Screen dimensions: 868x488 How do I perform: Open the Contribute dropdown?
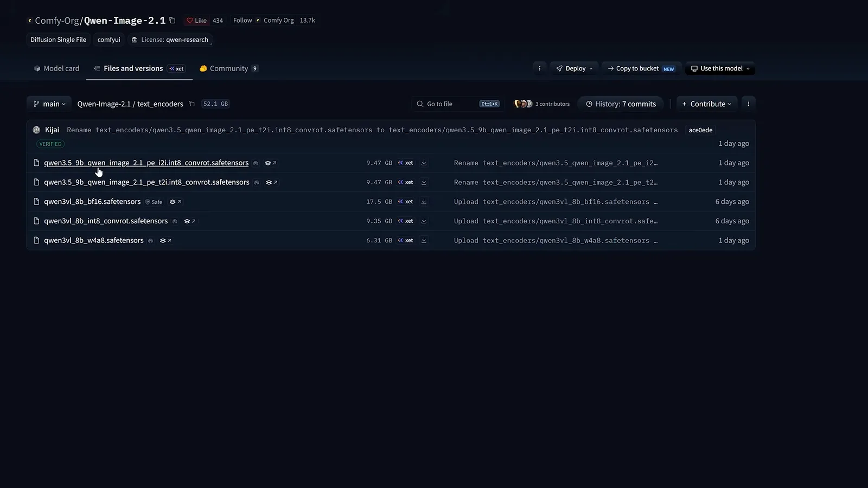pos(707,104)
